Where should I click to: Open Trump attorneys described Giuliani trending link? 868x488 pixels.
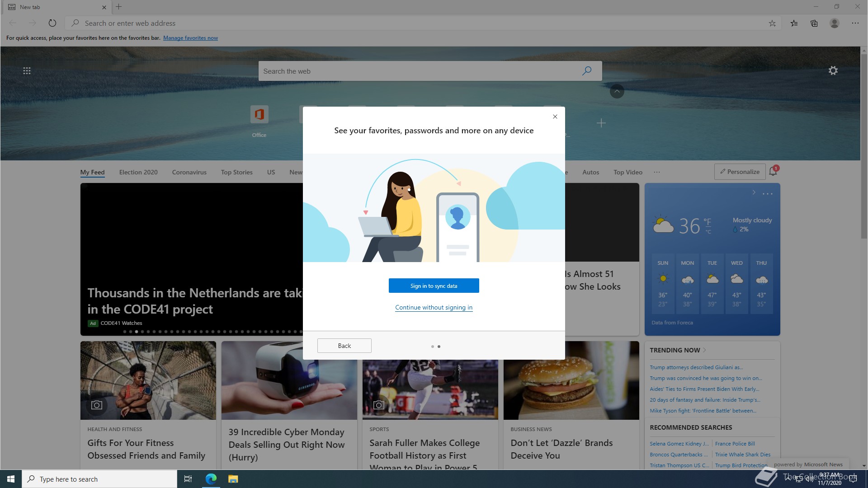click(x=696, y=367)
